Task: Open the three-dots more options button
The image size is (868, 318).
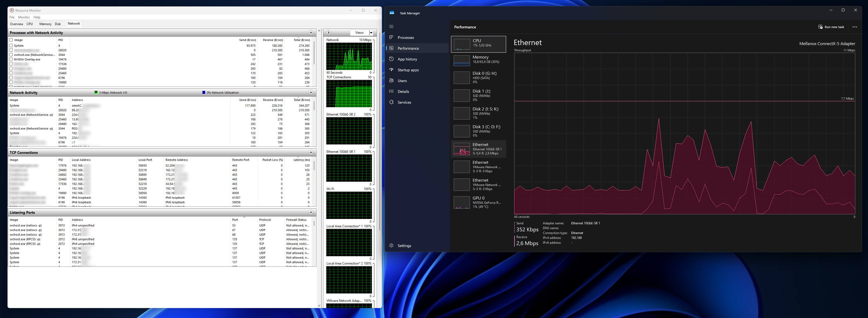Action: click(854, 27)
